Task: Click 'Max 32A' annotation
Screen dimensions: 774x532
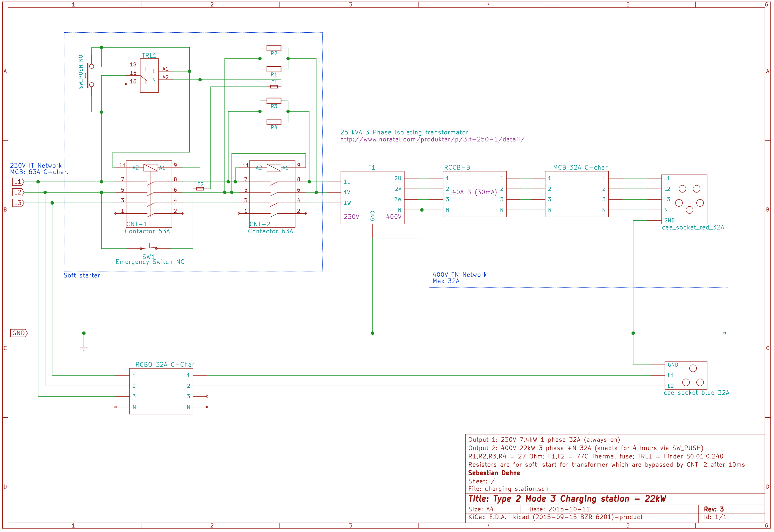Action: pyautogui.click(x=446, y=281)
